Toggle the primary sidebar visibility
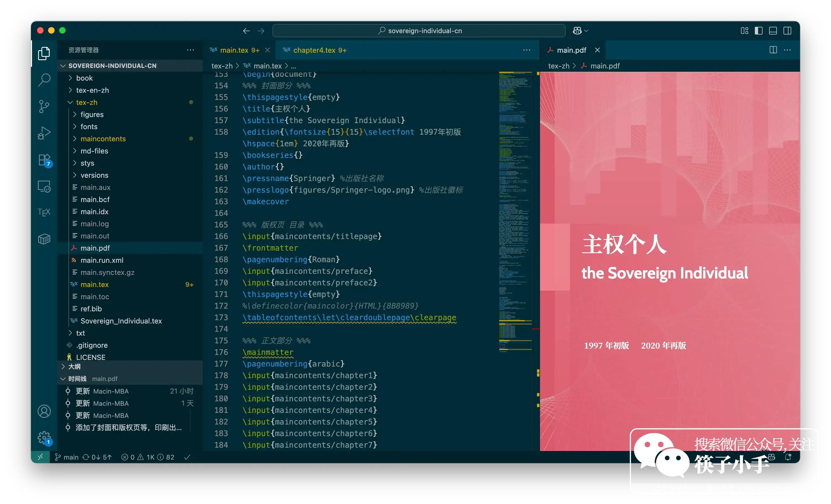The height and width of the screenshot is (504, 831). click(758, 31)
